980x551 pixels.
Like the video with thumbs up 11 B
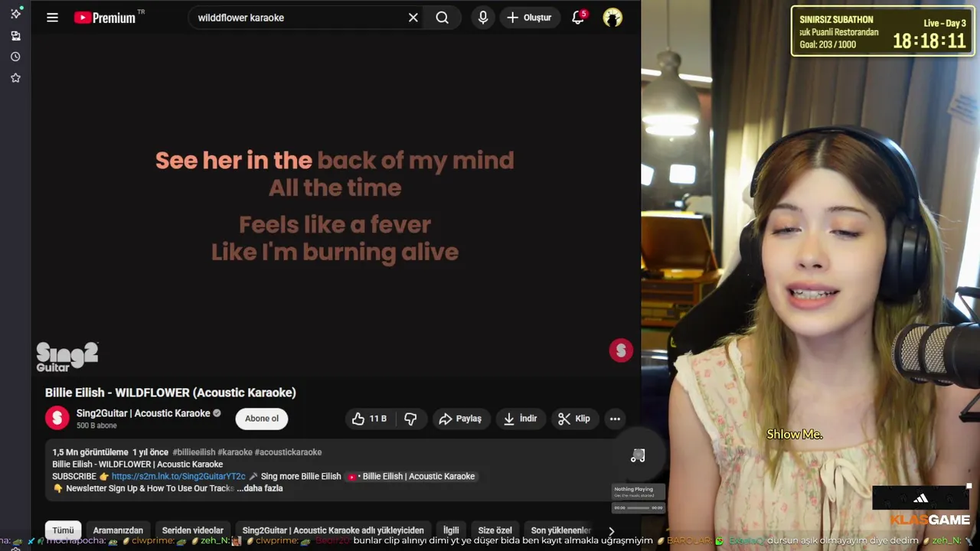(369, 419)
